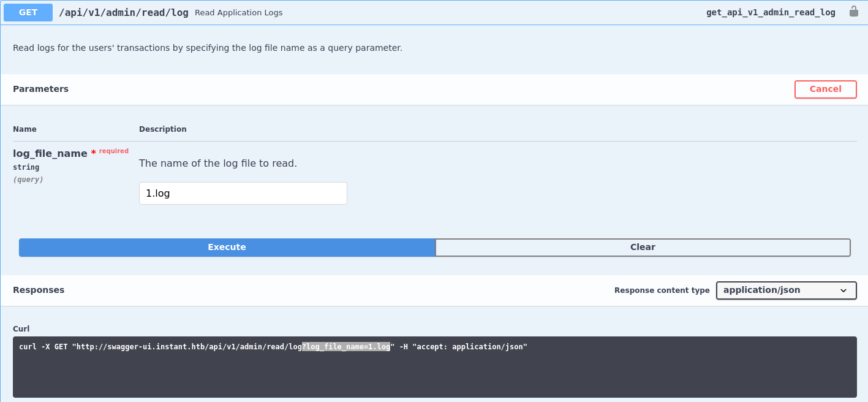This screenshot has height=402, width=868.
Task: Focus the log_file_name input field
Action: point(243,194)
